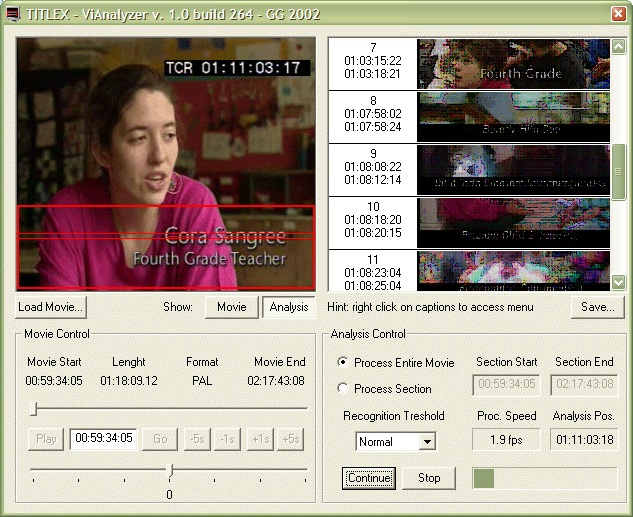Select caption 9 thumbnail
This screenshot has height=517, width=633.
point(513,170)
